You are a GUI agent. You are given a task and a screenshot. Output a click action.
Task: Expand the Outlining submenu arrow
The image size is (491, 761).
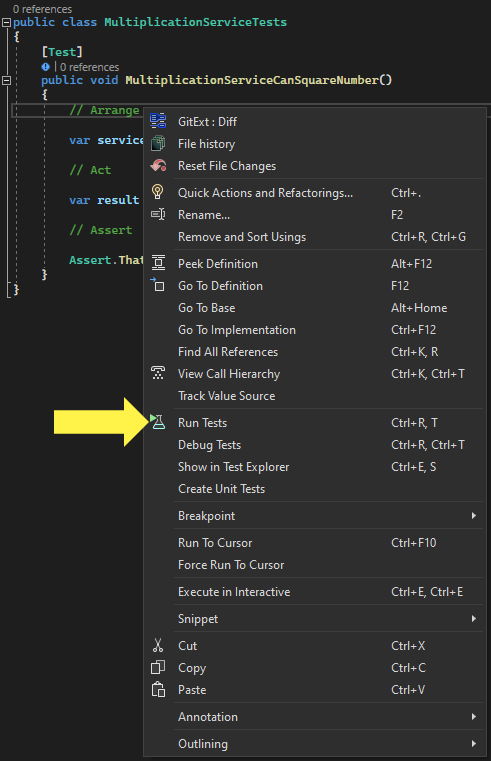[474, 743]
